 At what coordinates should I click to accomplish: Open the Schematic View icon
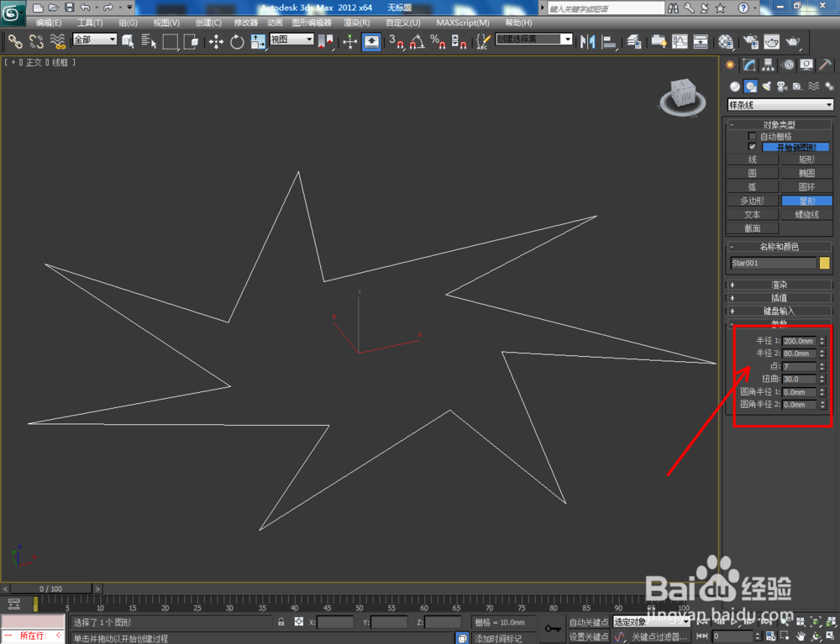(x=701, y=41)
